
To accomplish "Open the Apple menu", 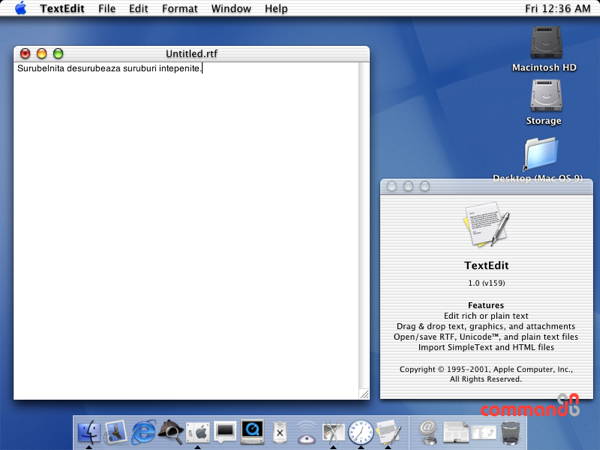I will 20,8.
